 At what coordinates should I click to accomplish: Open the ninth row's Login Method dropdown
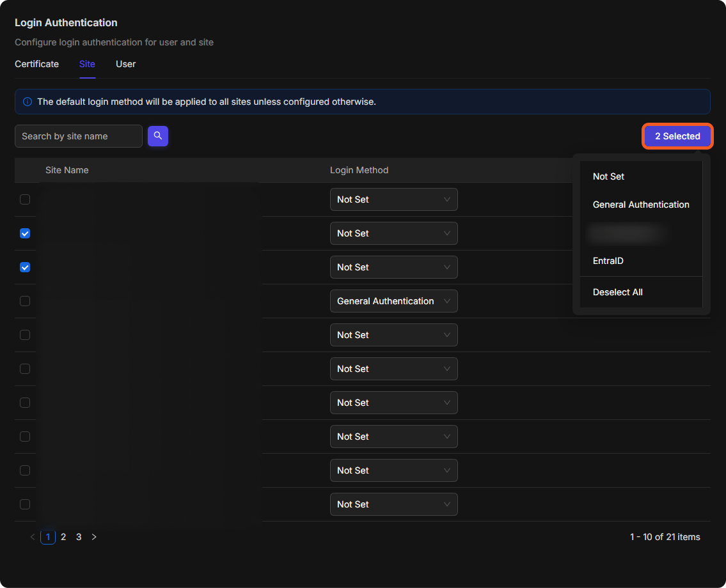(x=393, y=470)
